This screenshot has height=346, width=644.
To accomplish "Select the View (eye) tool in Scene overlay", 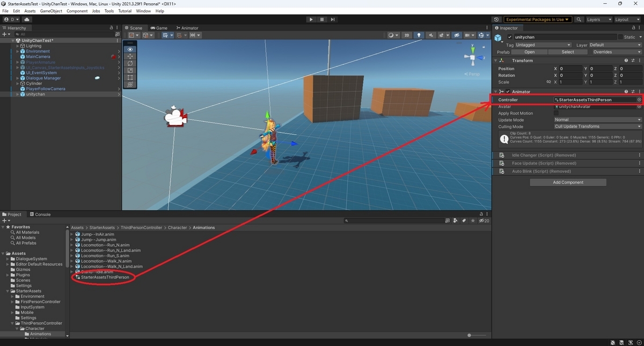I will point(130,49).
